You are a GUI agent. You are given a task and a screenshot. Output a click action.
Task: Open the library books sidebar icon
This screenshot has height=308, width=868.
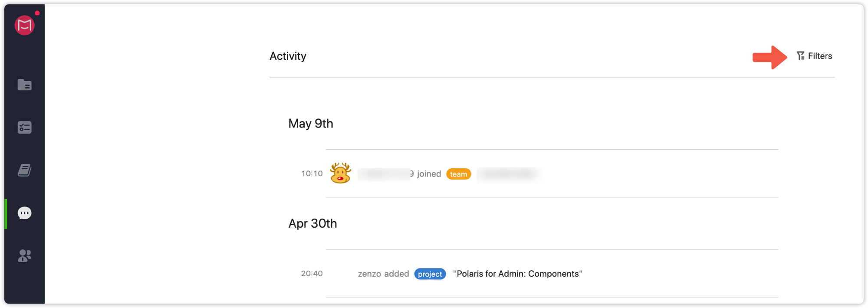click(x=25, y=170)
